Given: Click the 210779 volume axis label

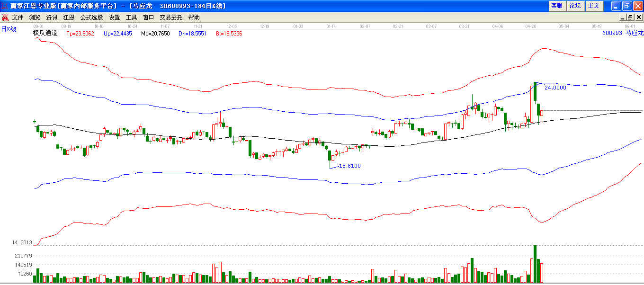Looking at the screenshot, I should point(23,256).
